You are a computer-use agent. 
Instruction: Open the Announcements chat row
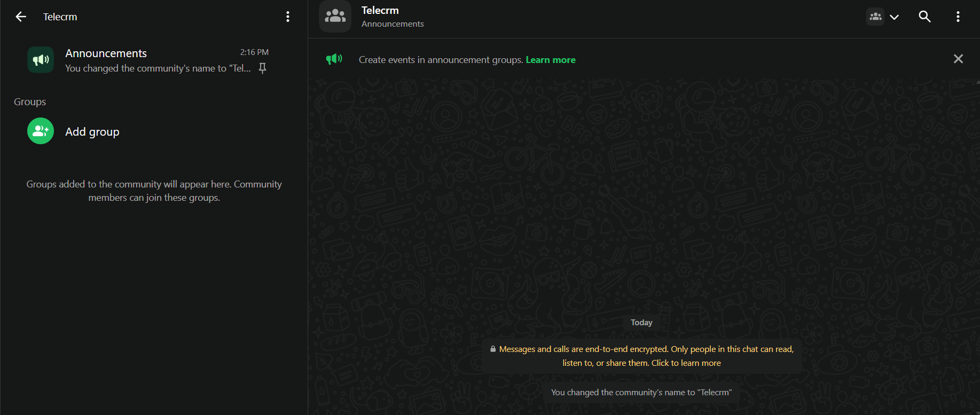coord(154,60)
